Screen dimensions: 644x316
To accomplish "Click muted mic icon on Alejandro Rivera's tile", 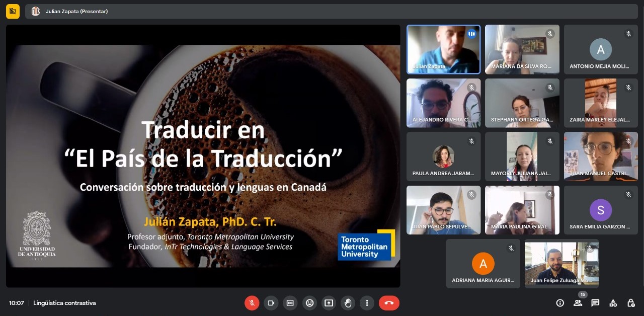I will tap(471, 88).
